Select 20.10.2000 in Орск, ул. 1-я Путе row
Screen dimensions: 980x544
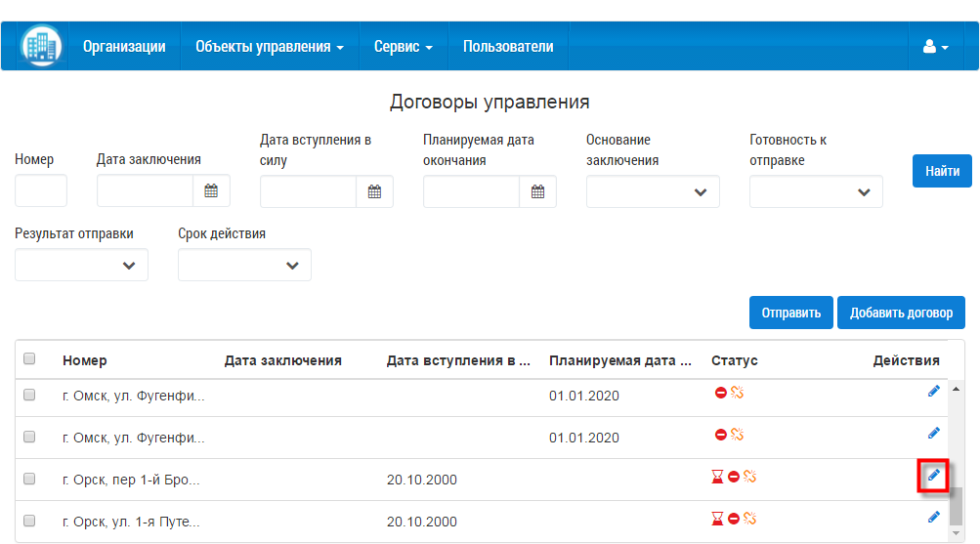tap(421, 522)
